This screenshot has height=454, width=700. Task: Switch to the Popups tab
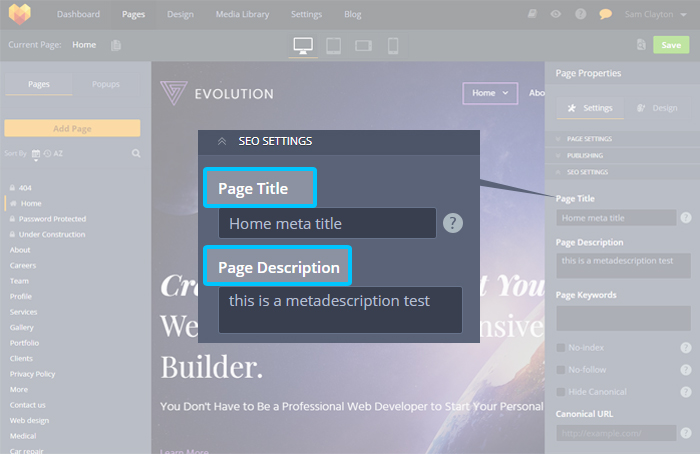click(x=106, y=84)
